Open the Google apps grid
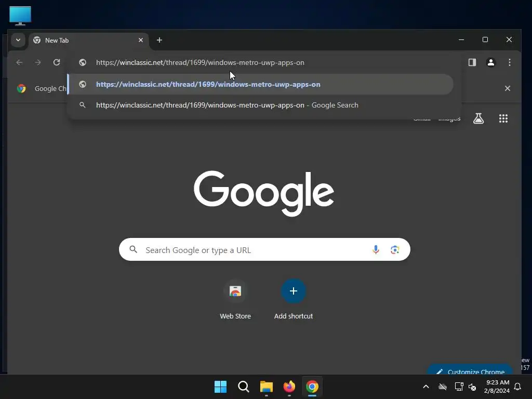The width and height of the screenshot is (532, 399). pyautogui.click(x=503, y=118)
